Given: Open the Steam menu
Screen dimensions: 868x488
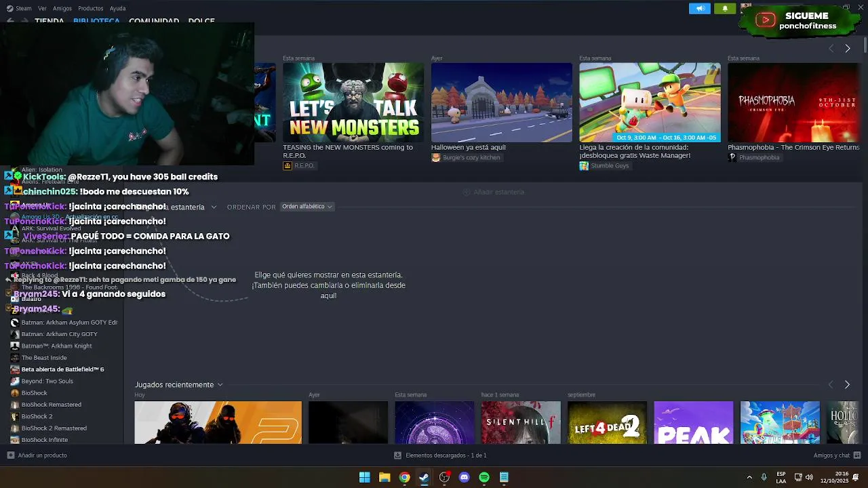Looking at the screenshot, I should (24, 8).
